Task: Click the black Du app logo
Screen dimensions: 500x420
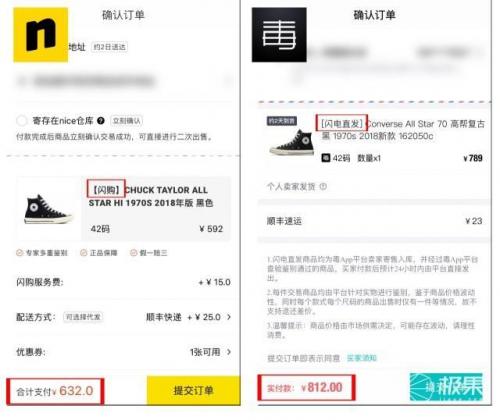Action: point(279,35)
